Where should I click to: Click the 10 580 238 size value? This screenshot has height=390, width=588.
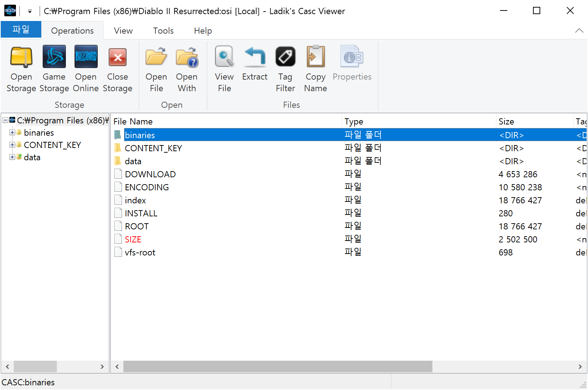point(520,187)
